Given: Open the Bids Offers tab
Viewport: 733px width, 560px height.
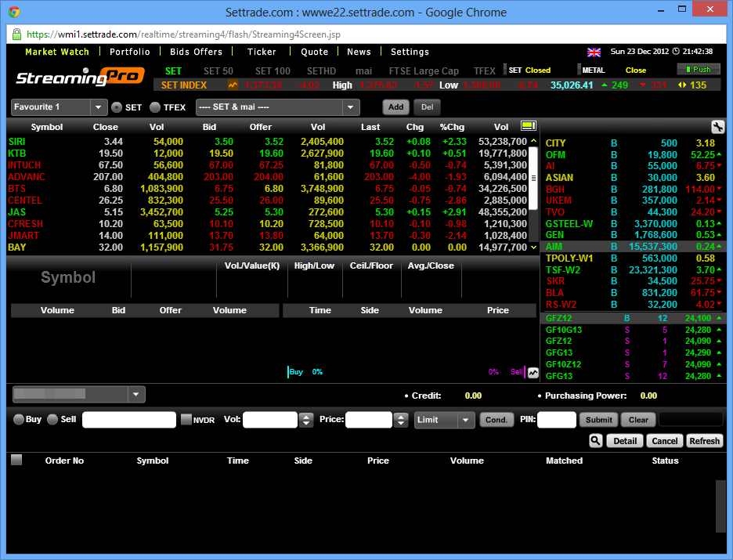Looking at the screenshot, I should pos(196,52).
